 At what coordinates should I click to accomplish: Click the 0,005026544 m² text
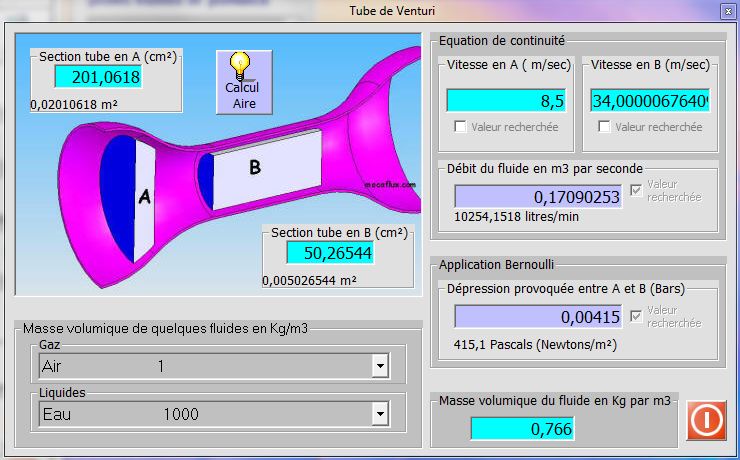point(309,280)
